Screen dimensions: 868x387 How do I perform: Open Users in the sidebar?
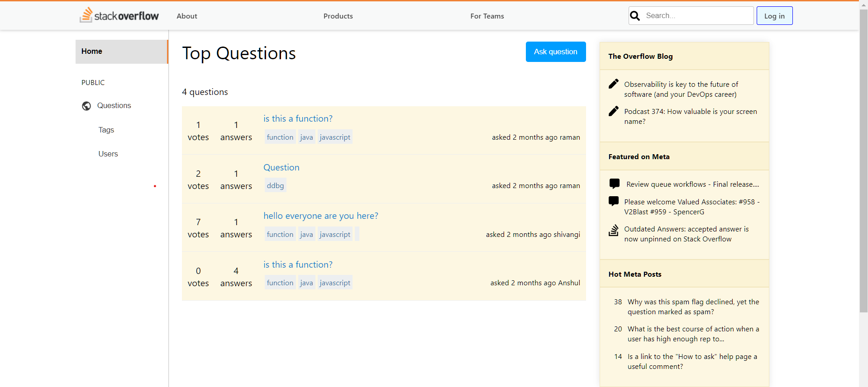coord(108,154)
